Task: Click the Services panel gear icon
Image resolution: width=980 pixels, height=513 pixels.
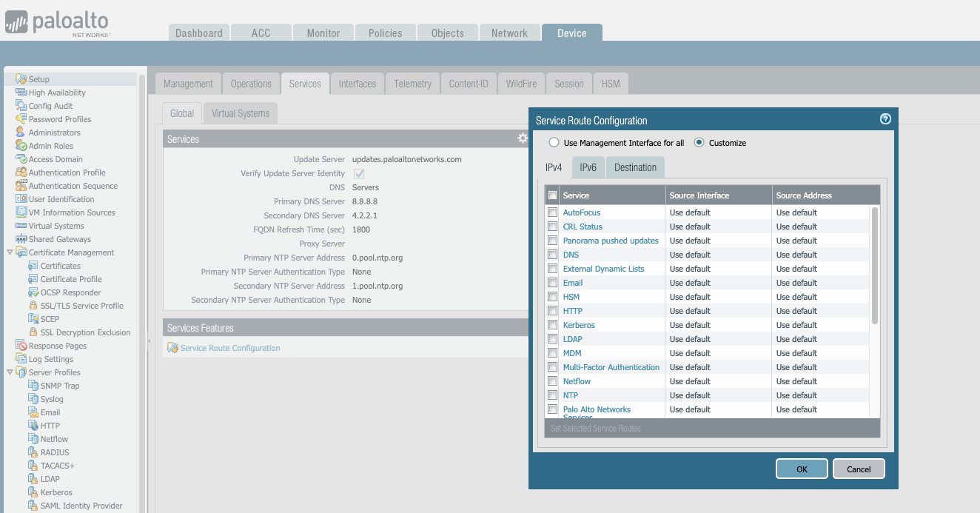Action: 523,138
